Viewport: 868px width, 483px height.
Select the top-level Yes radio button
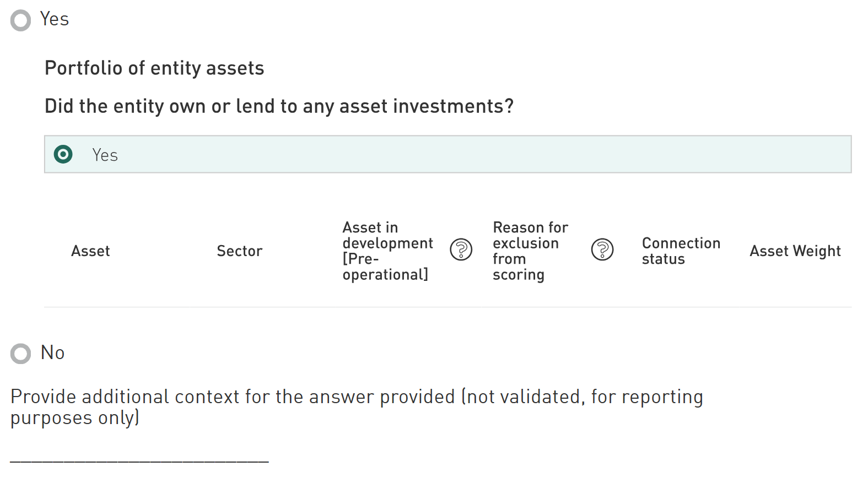(x=21, y=20)
